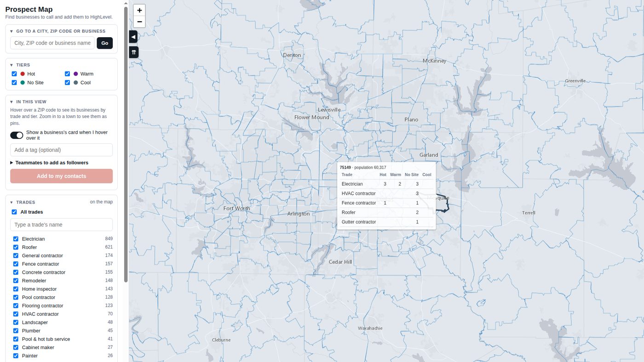
Task: Click the Electrician count 849
Action: 109,239
